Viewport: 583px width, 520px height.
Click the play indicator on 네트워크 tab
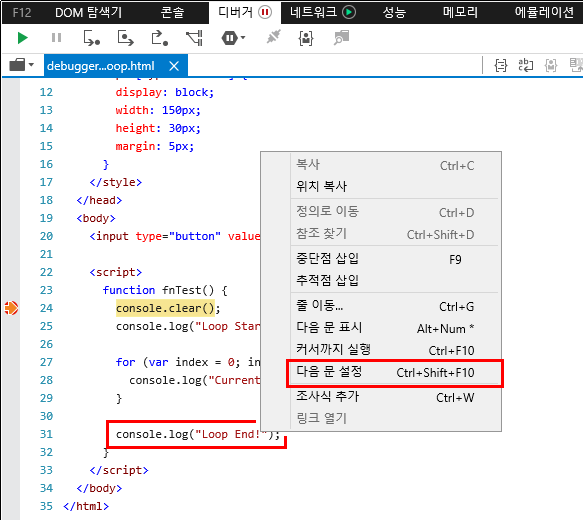point(349,13)
